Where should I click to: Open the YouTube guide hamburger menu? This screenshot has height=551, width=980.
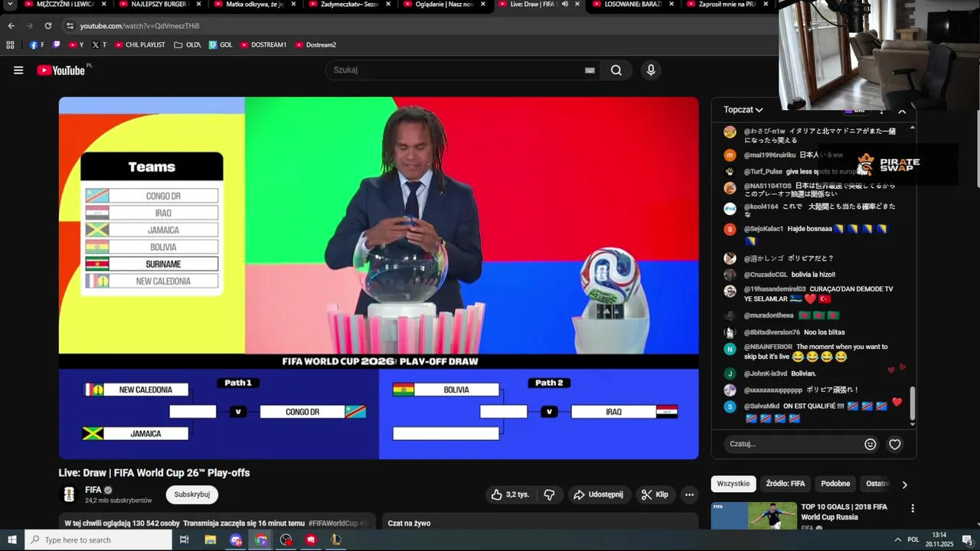pos(18,70)
